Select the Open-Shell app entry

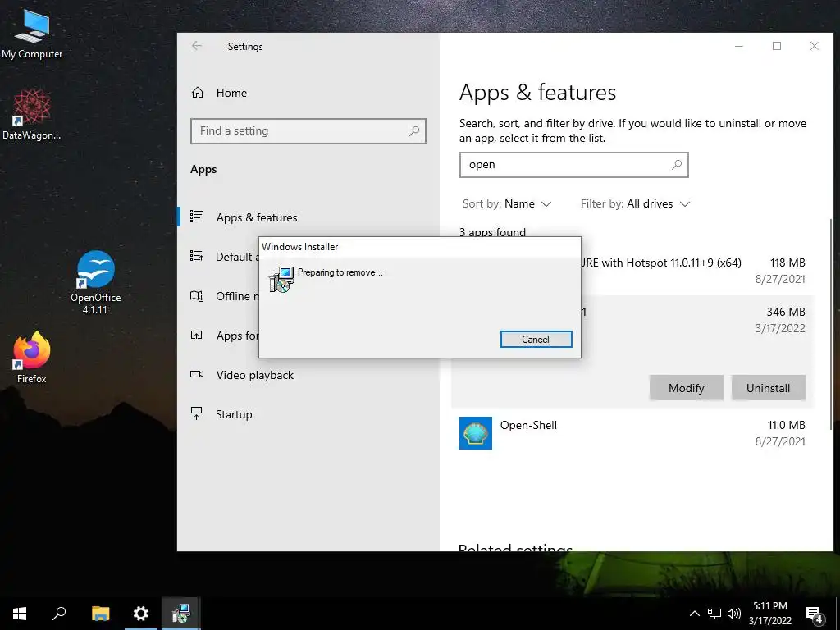632,433
